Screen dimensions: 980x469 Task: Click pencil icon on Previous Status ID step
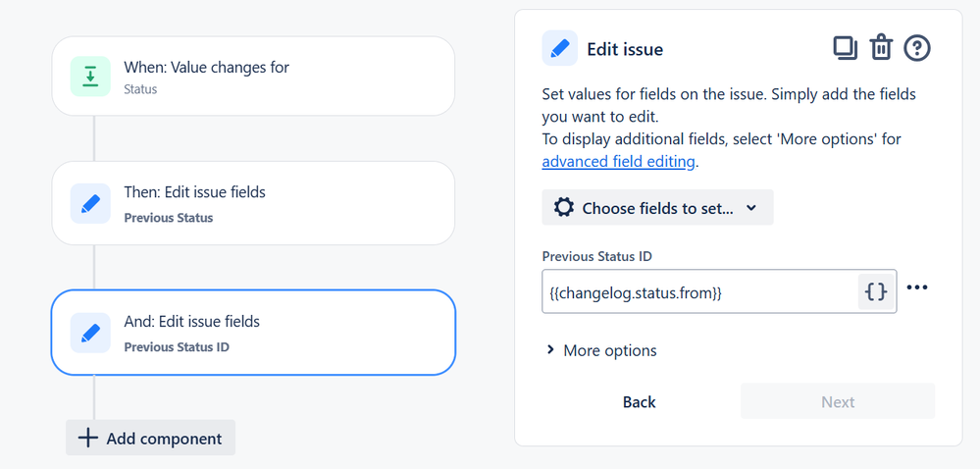tap(90, 334)
